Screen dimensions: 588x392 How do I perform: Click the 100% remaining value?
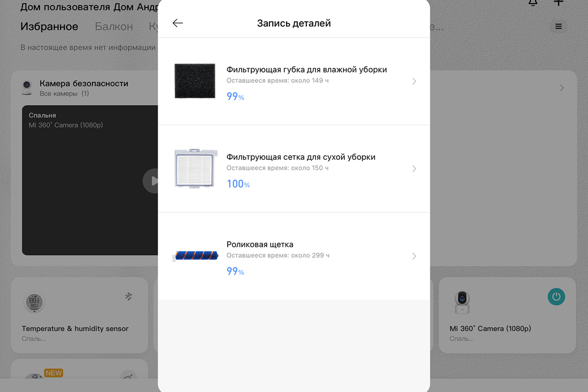click(x=238, y=184)
